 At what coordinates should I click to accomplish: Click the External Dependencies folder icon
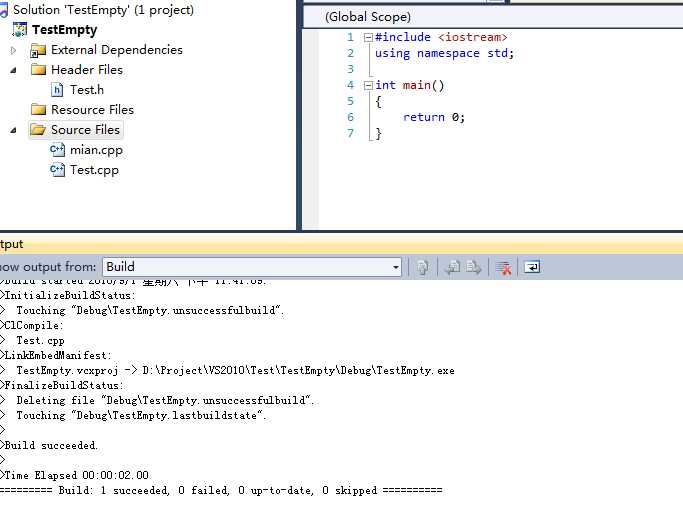click(x=38, y=51)
